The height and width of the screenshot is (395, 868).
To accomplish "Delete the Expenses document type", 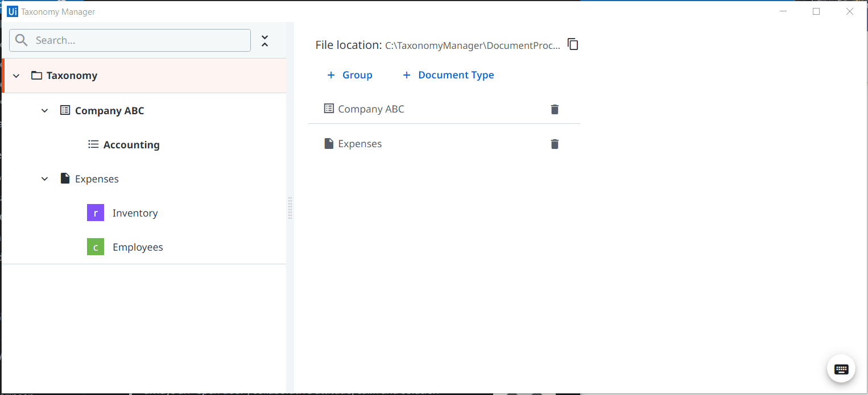I will point(555,144).
